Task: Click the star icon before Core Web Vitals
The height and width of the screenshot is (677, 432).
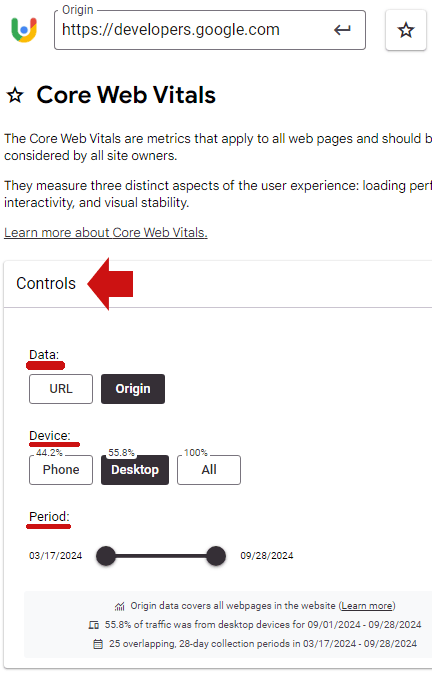Action: coord(16,95)
